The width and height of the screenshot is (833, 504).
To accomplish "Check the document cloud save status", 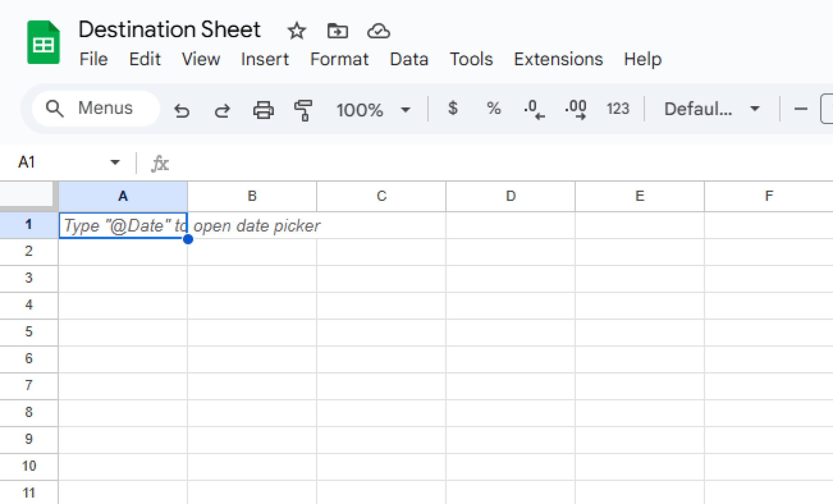I will coord(378,31).
